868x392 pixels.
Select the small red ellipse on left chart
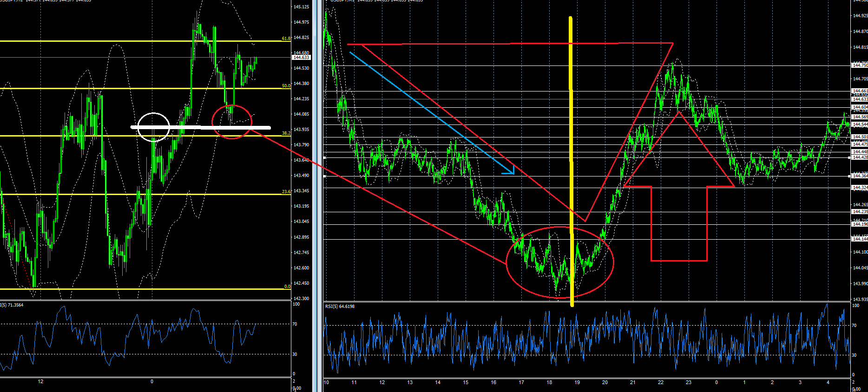(231, 122)
